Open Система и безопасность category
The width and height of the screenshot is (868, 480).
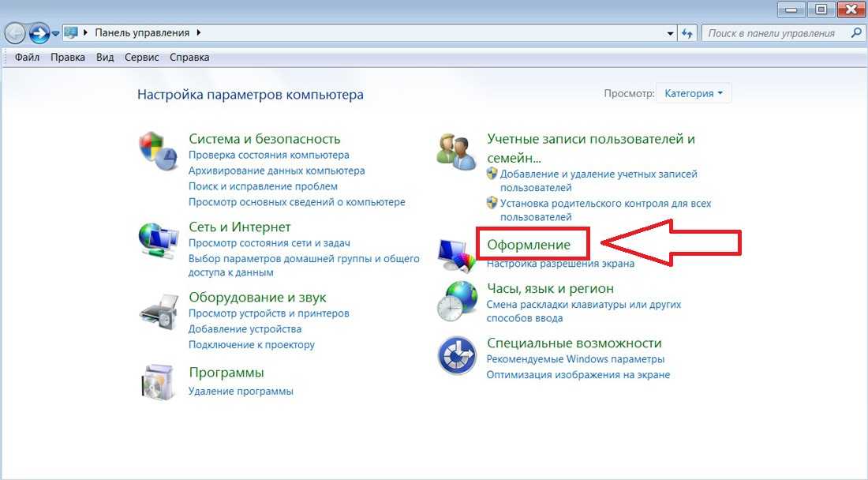point(264,139)
